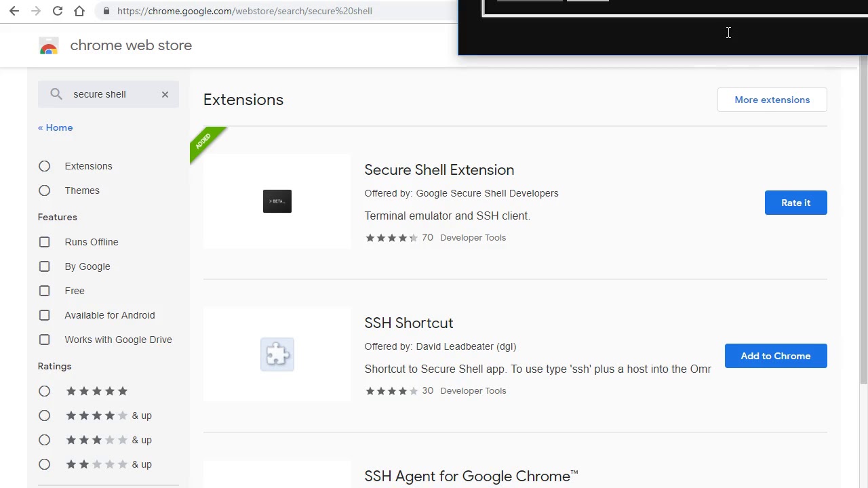
Task: Open SSH Agent for Google Chrome title
Action: 471,476
